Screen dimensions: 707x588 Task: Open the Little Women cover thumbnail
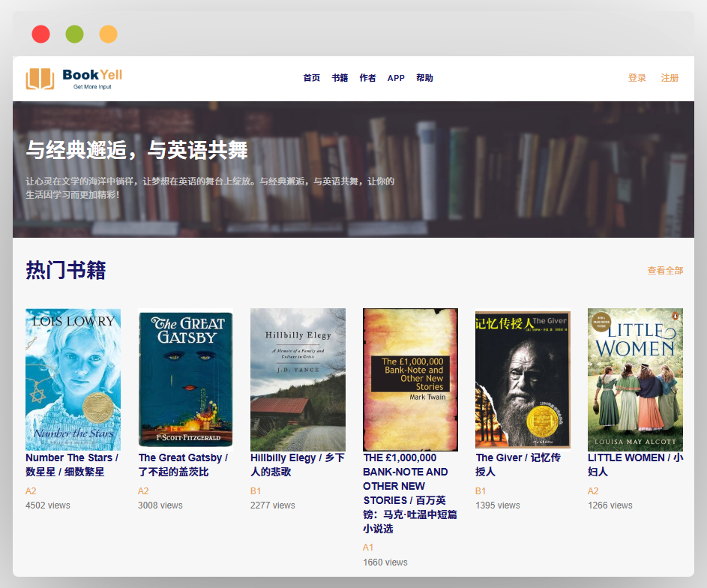[635, 379]
